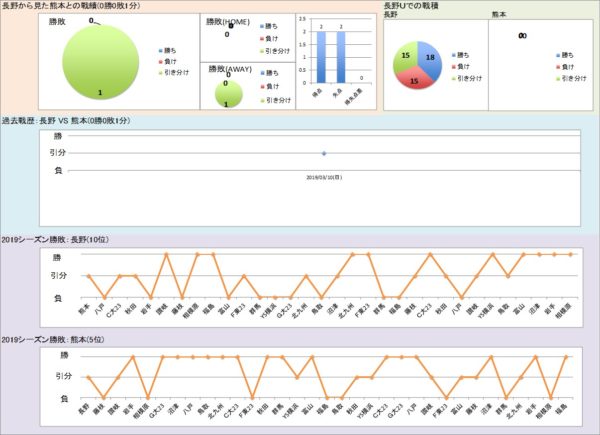The width and height of the screenshot is (600, 435).
Task: Toggle 負け legend entry in main pie chart
Action: (170, 61)
